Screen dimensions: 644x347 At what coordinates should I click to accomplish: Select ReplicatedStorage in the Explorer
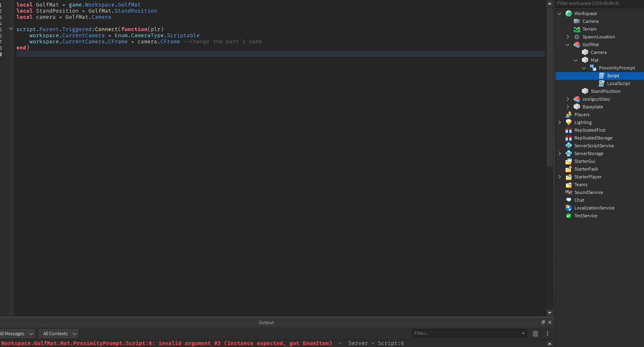click(593, 138)
